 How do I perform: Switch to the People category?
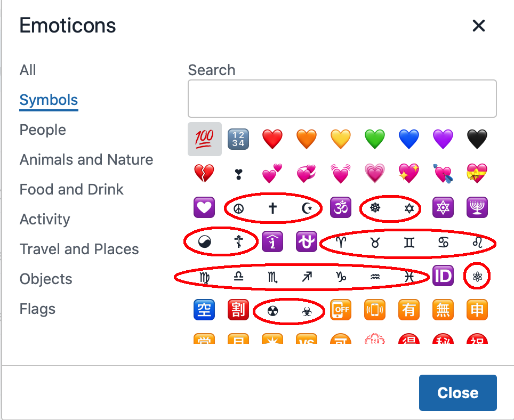42,130
